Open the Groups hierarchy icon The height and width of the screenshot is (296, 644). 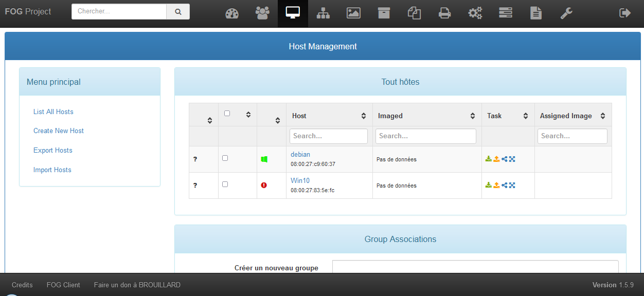323,13
